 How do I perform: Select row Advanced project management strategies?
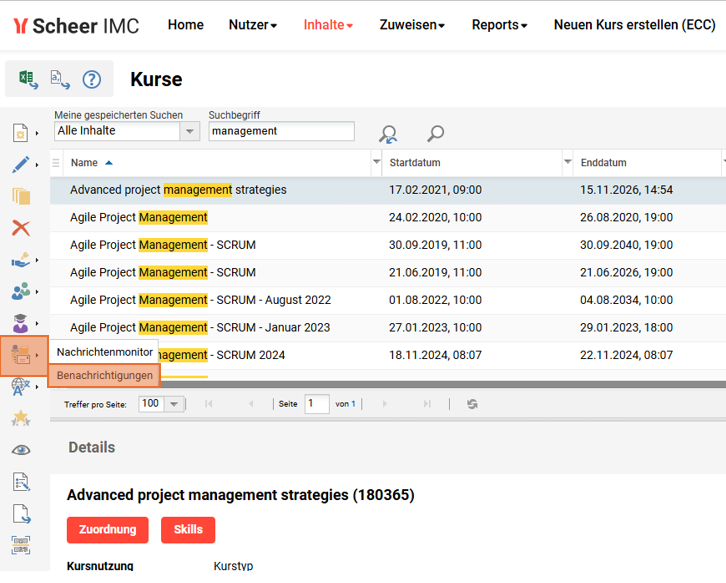click(388, 190)
